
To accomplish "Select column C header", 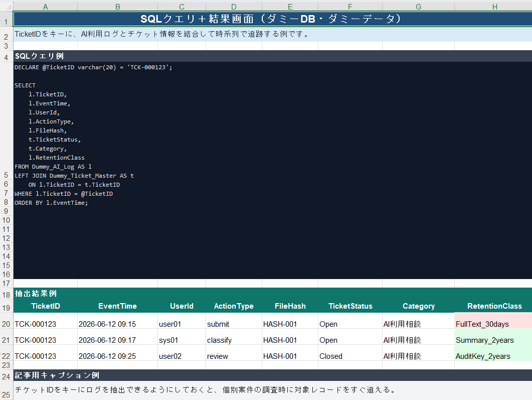I will click(182, 7).
